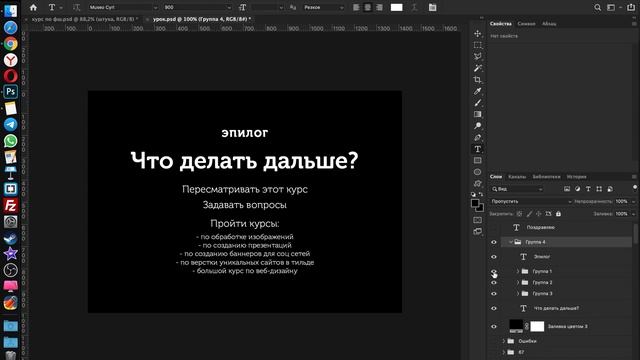The height and width of the screenshot is (360, 640).
Task: Filter layers by pixel layers icon
Action: coord(567,189)
